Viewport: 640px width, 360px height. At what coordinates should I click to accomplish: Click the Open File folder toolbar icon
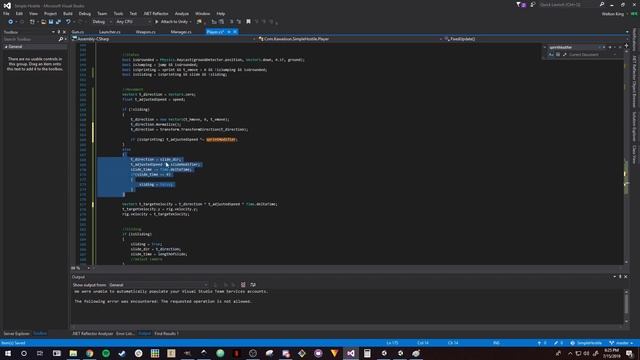43,22
